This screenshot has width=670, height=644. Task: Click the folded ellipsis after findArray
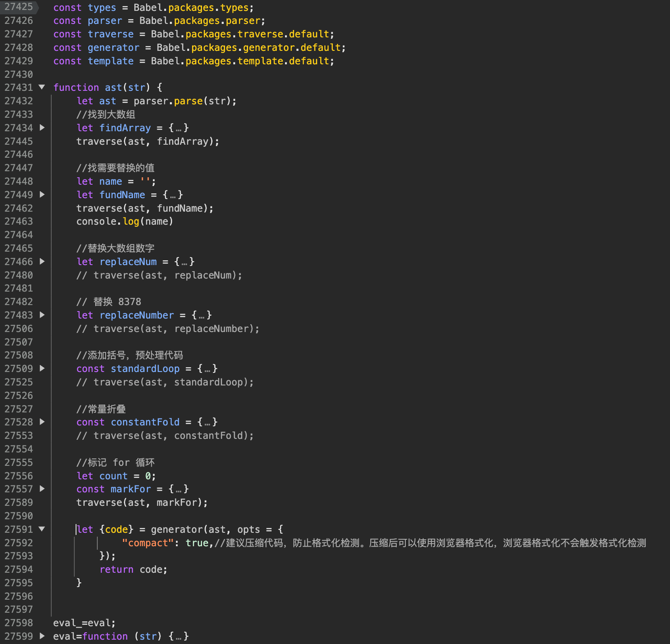pos(179,128)
